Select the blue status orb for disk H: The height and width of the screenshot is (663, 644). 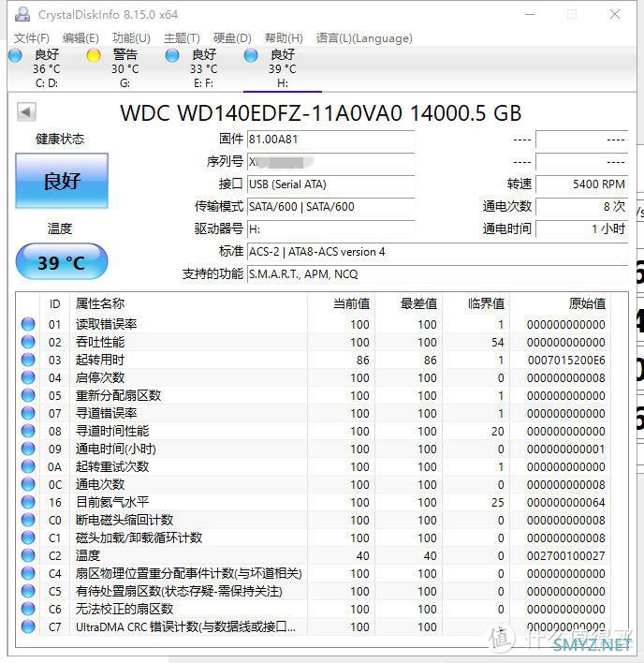pos(251,55)
